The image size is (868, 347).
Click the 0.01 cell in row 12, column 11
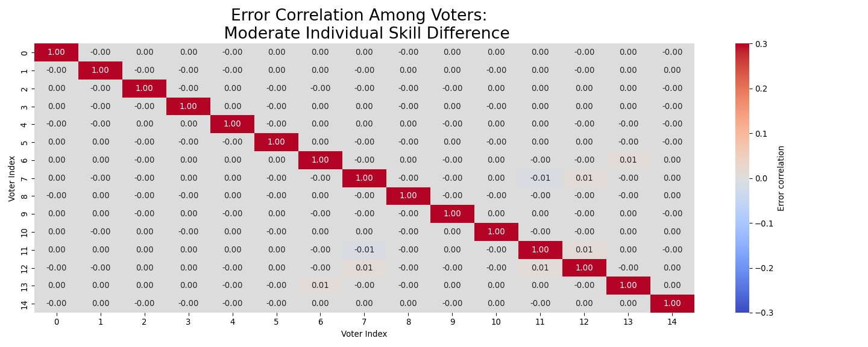click(540, 267)
